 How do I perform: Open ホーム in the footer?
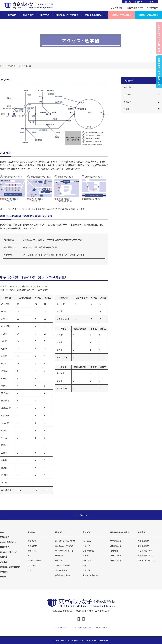[x=3, y=532]
